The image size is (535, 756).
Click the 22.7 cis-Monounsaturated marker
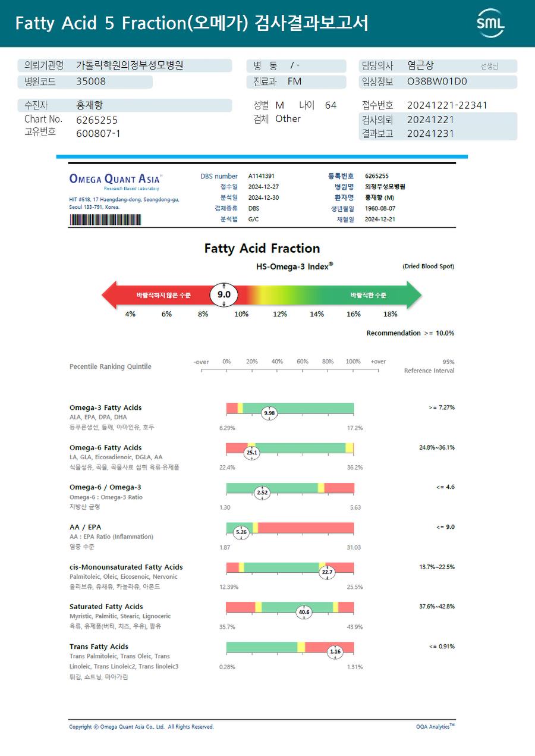327,572
